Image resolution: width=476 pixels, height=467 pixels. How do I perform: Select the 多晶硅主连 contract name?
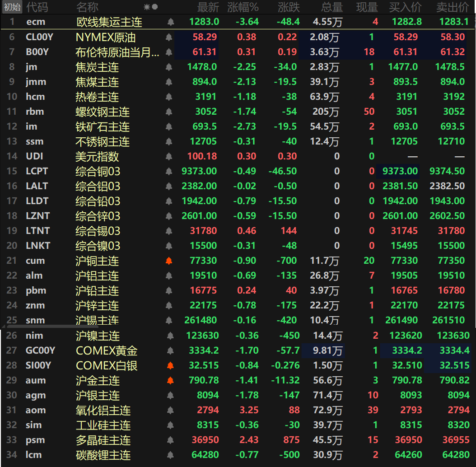point(103,440)
